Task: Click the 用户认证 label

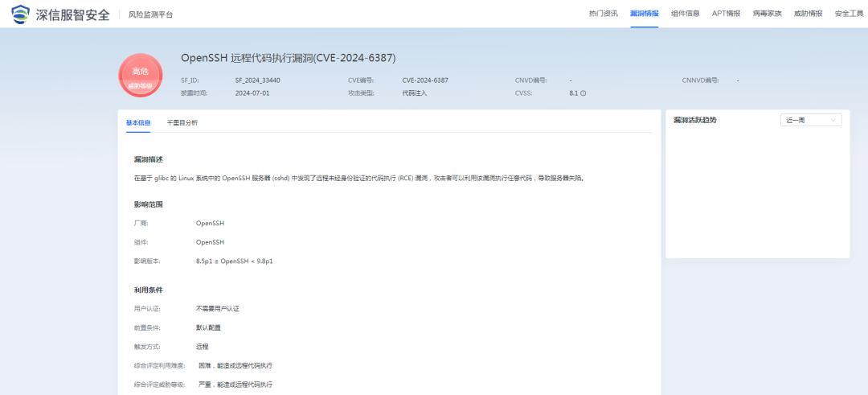Action: coord(147,309)
